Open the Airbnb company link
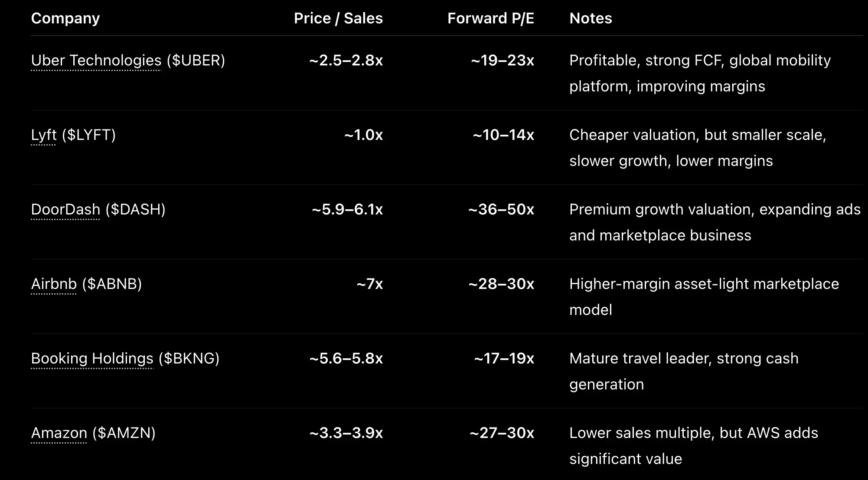The height and width of the screenshot is (480, 868). tap(54, 284)
